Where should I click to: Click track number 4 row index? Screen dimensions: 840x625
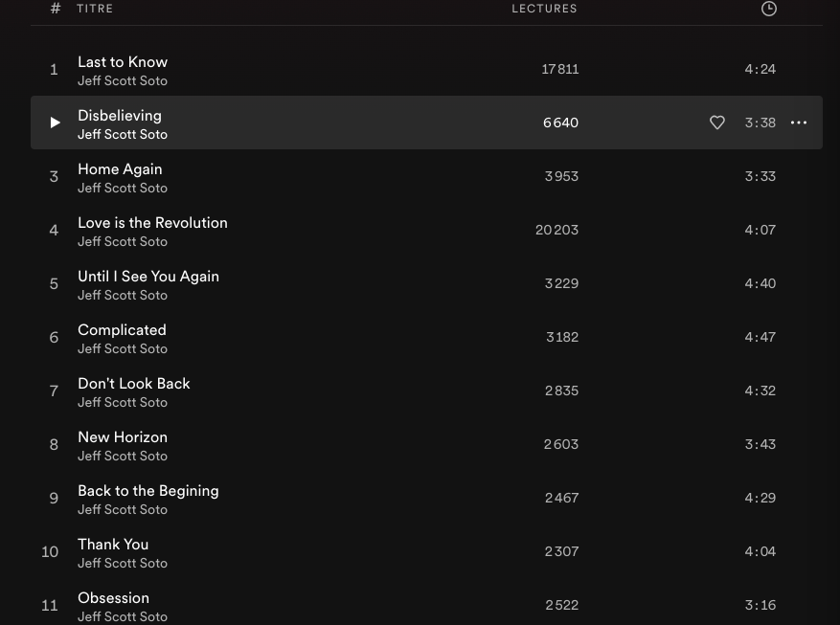[x=54, y=230]
